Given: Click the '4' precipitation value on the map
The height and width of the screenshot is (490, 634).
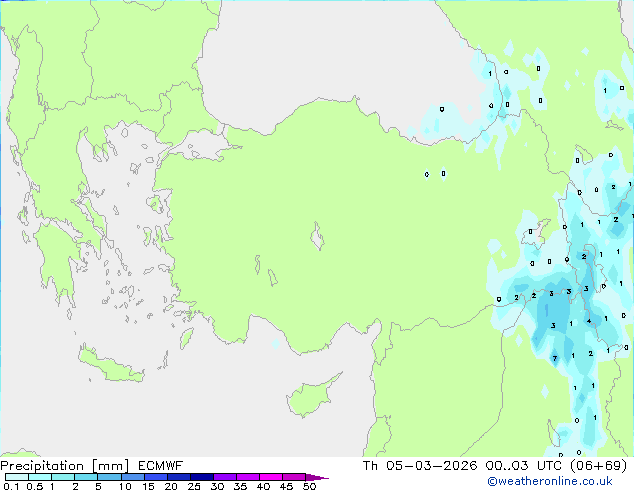Looking at the screenshot, I should pos(589,321).
